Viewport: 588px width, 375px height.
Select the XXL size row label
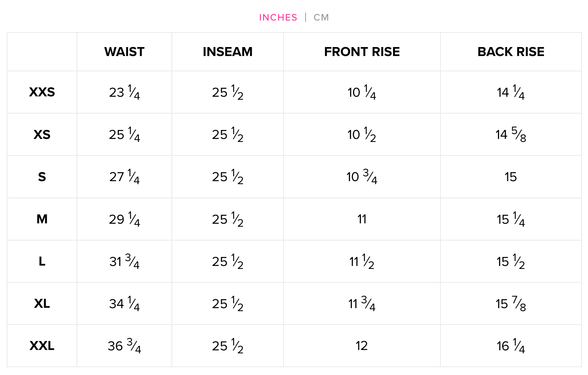point(42,345)
